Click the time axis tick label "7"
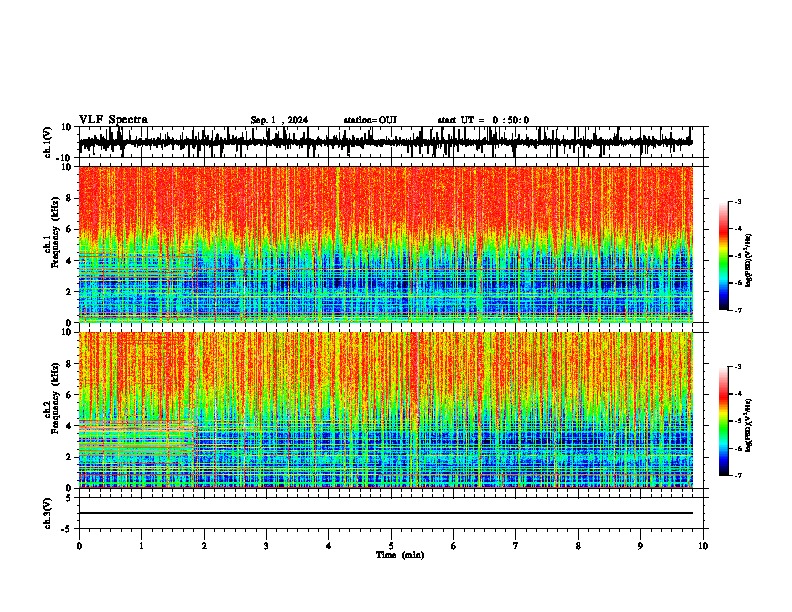Screen dimensions: 792x612 click(x=516, y=546)
